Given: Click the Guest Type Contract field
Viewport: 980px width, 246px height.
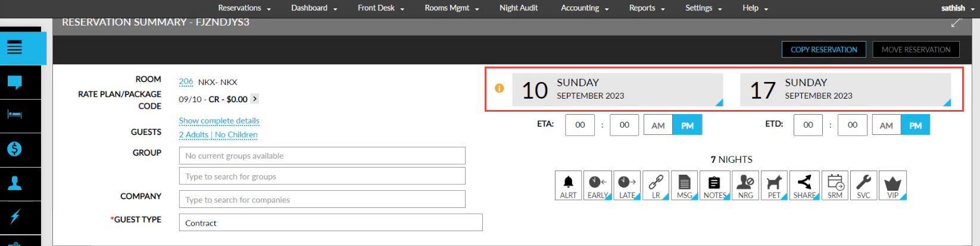Looking at the screenshot, I should pos(330,223).
